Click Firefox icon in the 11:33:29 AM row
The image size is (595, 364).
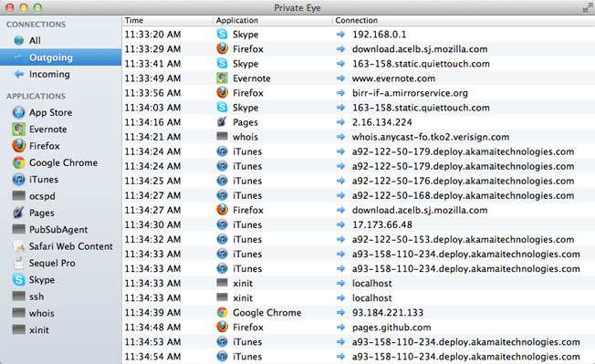point(222,48)
